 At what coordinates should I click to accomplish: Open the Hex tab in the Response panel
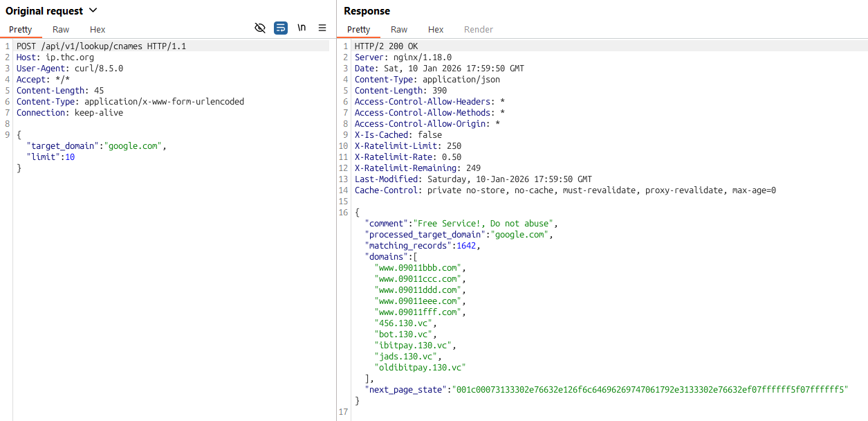click(435, 29)
